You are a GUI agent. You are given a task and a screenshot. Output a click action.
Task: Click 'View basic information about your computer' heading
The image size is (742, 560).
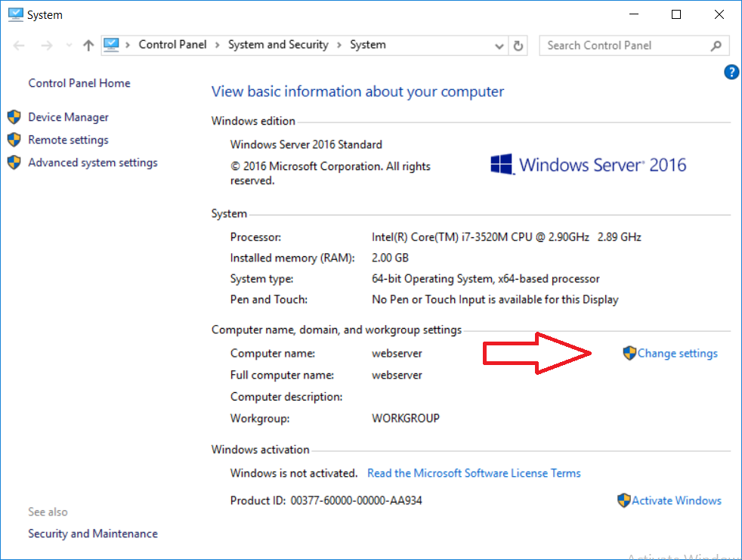coord(357,91)
